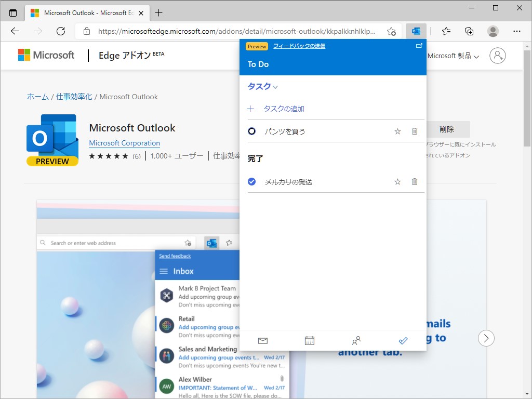Show next screenshot with arrow button

[486, 338]
